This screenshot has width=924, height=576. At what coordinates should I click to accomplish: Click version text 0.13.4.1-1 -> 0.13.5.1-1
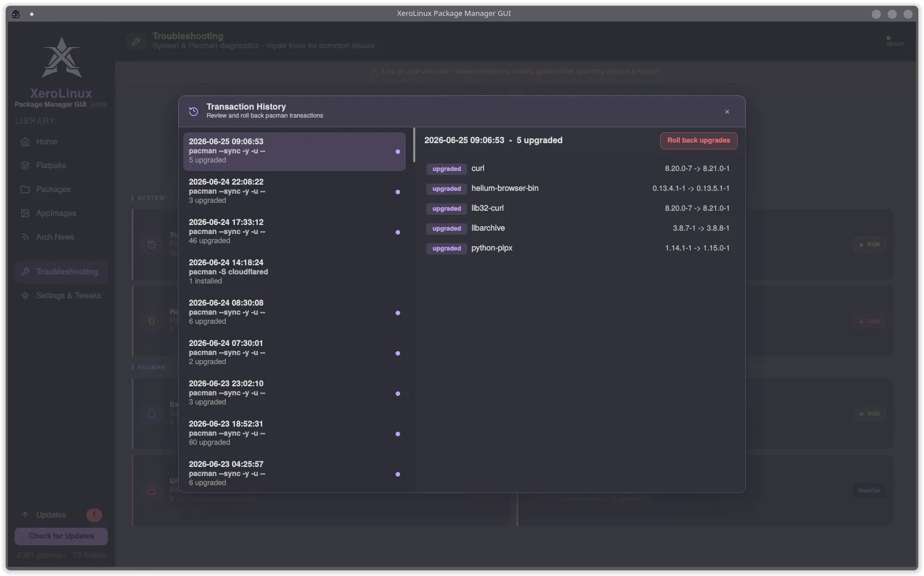(x=691, y=189)
